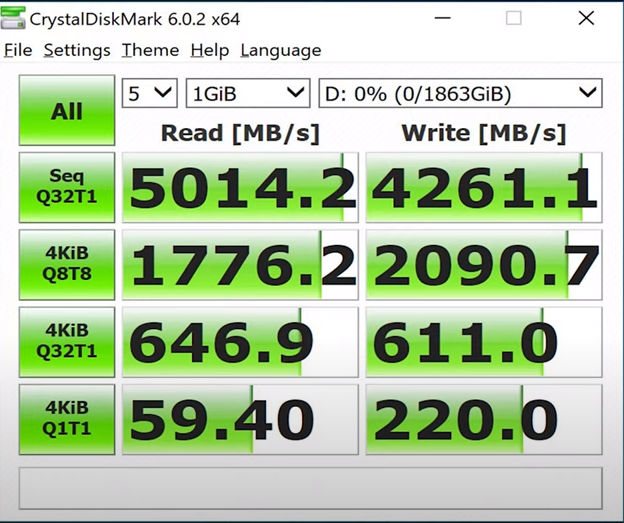Minimize the CrystalDiskMark window
Viewport: 624px width, 523px height.
click(x=442, y=18)
